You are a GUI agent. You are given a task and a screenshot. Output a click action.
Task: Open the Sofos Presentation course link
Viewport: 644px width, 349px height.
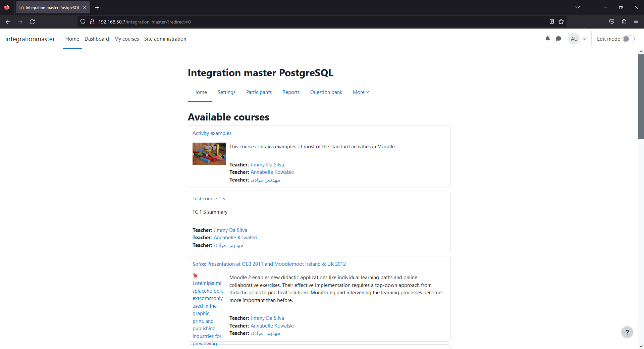(x=269, y=264)
